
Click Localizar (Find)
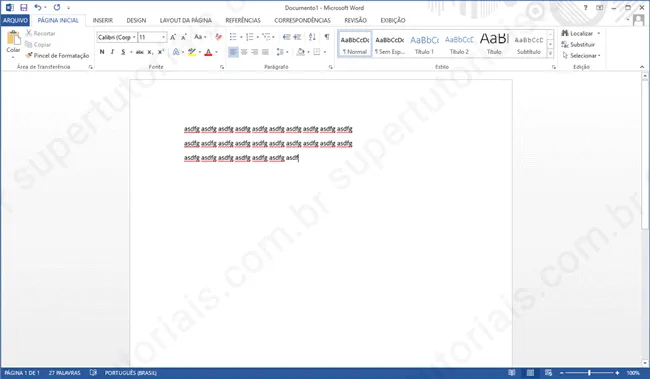coord(577,33)
